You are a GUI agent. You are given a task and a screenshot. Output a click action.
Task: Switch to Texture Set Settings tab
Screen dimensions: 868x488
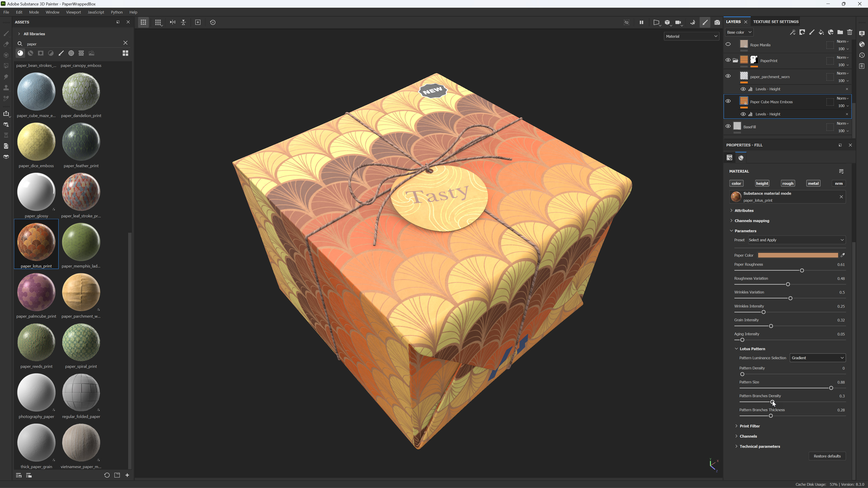(x=776, y=21)
